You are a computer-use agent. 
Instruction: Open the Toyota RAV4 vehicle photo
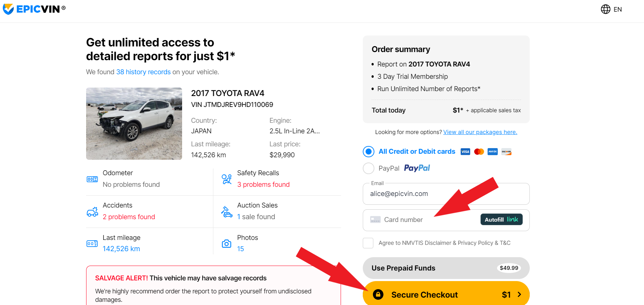click(134, 123)
